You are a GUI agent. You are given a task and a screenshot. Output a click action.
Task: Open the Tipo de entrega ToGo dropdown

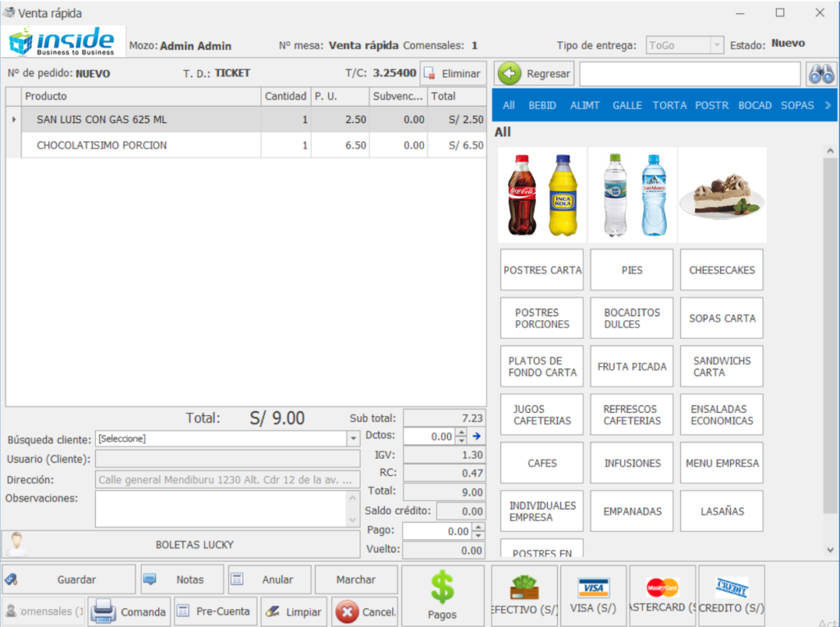pyautogui.click(x=719, y=44)
